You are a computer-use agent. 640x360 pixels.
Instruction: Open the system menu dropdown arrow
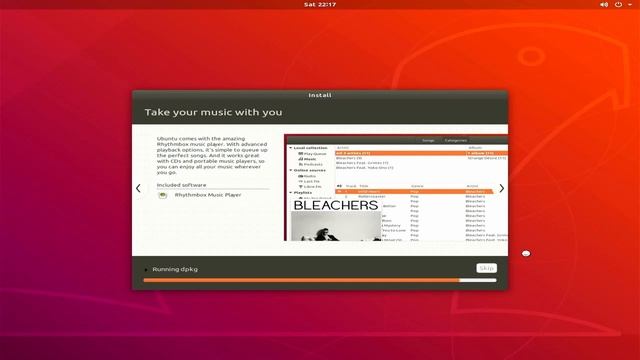point(630,4)
